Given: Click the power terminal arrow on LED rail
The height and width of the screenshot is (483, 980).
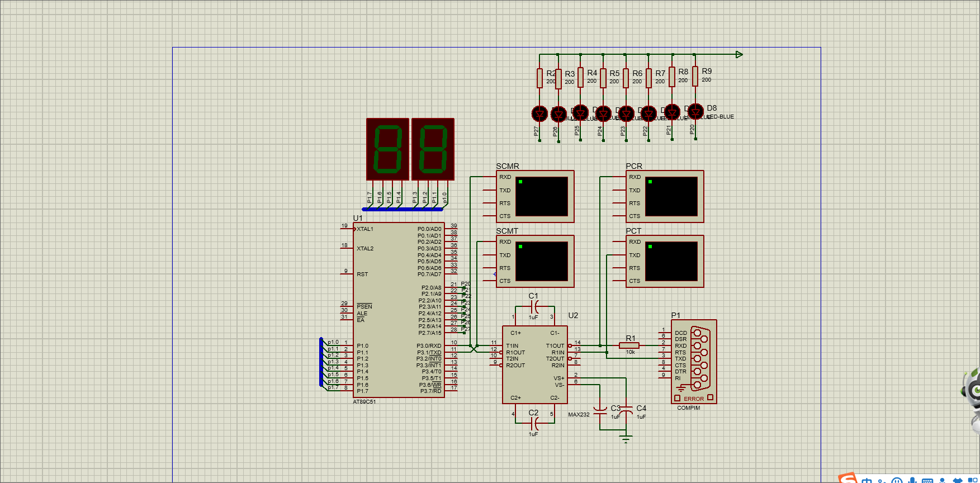Looking at the screenshot, I should 739,54.
